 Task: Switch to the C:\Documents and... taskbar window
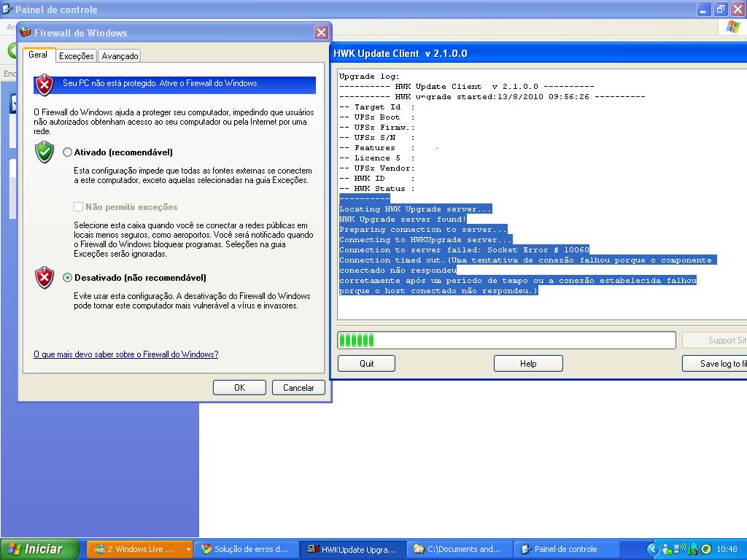460,549
